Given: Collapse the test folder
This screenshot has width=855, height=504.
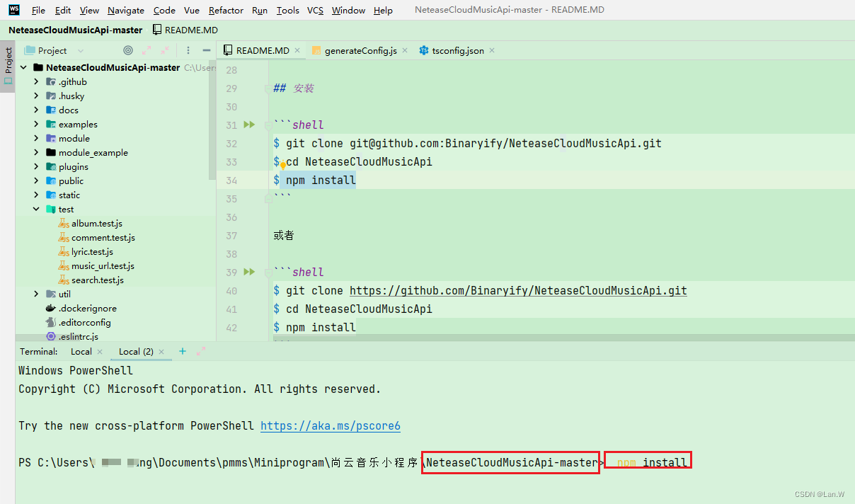Looking at the screenshot, I should pyautogui.click(x=36, y=210).
